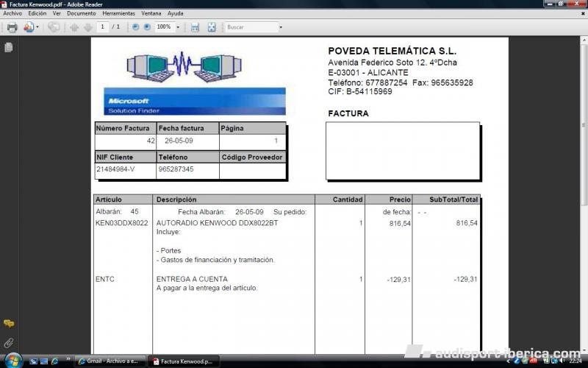Open the Windows Start menu orb
The height and width of the screenshot is (368, 588).
coord(12,361)
